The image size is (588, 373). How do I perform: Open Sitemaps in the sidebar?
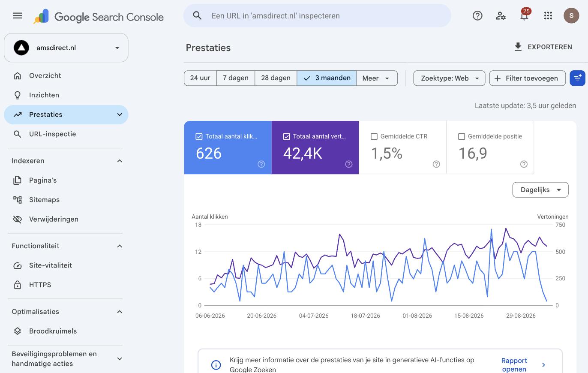click(66, 200)
